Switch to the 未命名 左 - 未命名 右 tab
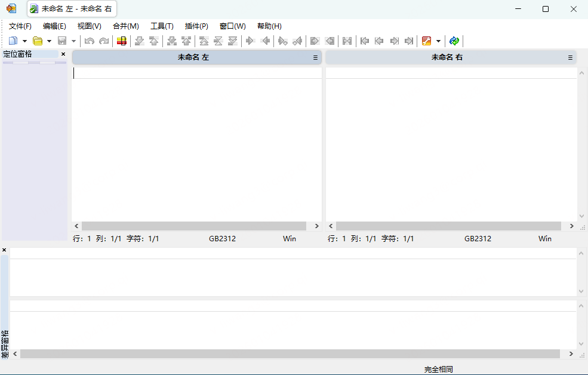Viewport: 588px width, 375px height. 72,9
